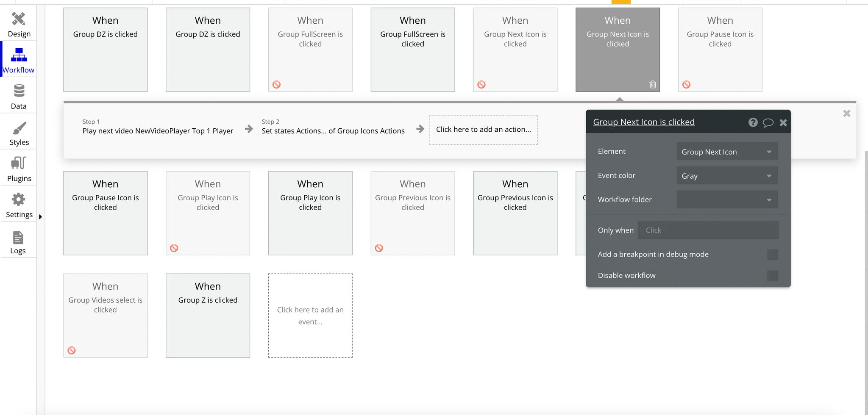This screenshot has width=868, height=415.
Task: Click arrow after Step 2 action
Action: (x=420, y=129)
